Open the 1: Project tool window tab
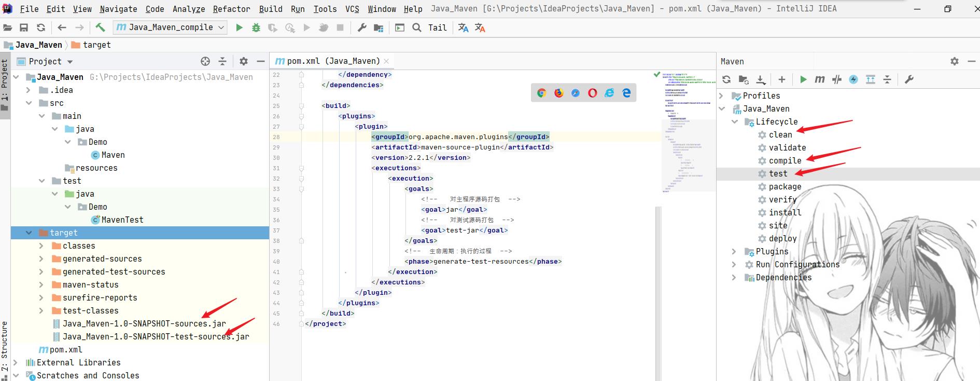The width and height of the screenshot is (980, 381). [5, 85]
